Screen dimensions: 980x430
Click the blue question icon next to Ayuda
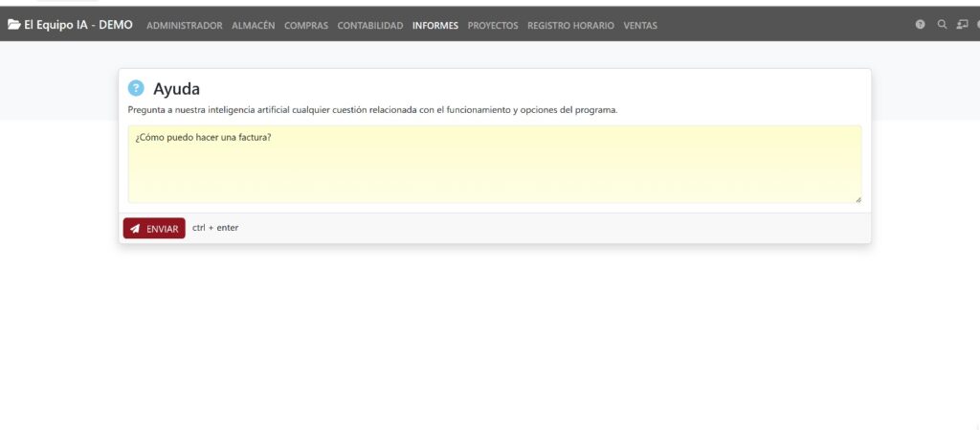(136, 88)
